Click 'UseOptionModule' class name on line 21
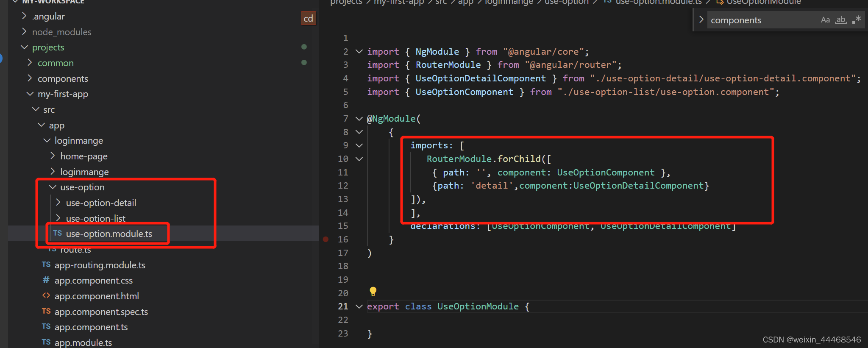 [478, 306]
